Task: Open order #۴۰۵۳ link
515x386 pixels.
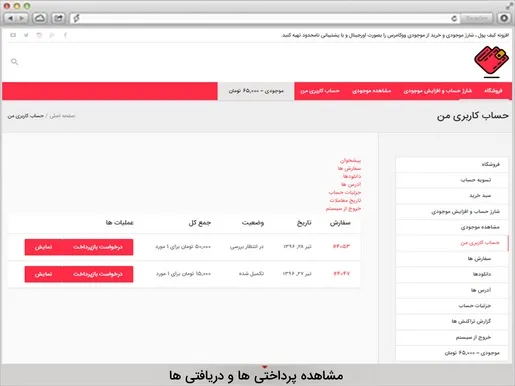Action: (x=341, y=246)
